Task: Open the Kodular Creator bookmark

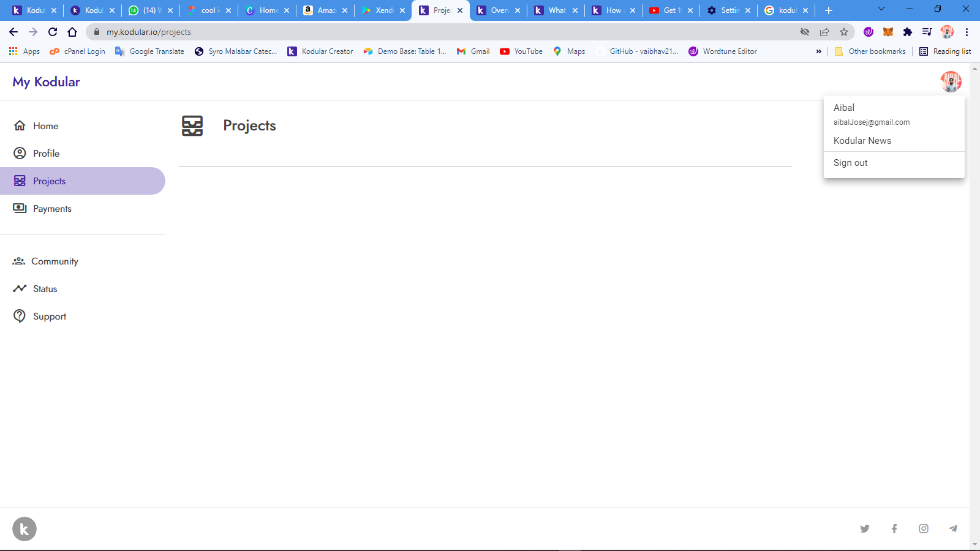Action: [320, 51]
